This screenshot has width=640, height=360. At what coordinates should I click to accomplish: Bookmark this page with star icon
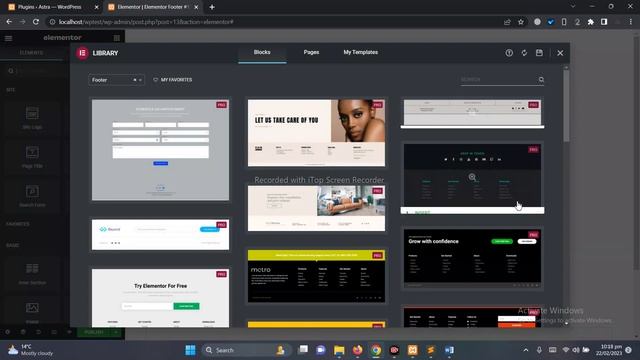[x=521, y=22]
